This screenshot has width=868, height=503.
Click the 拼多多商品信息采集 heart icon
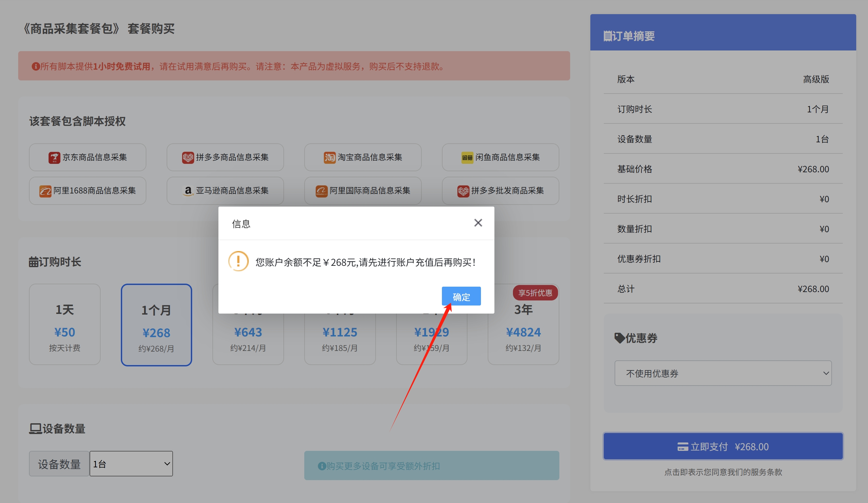(x=188, y=158)
